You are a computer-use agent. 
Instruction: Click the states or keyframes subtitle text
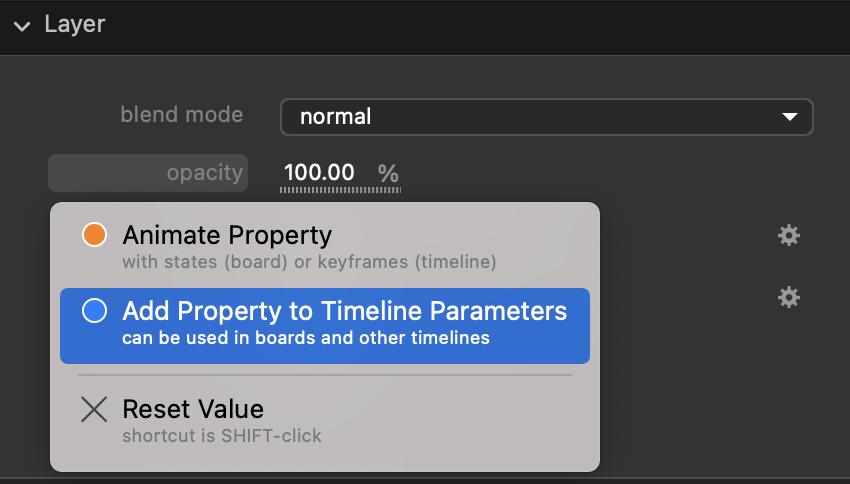[308, 263]
